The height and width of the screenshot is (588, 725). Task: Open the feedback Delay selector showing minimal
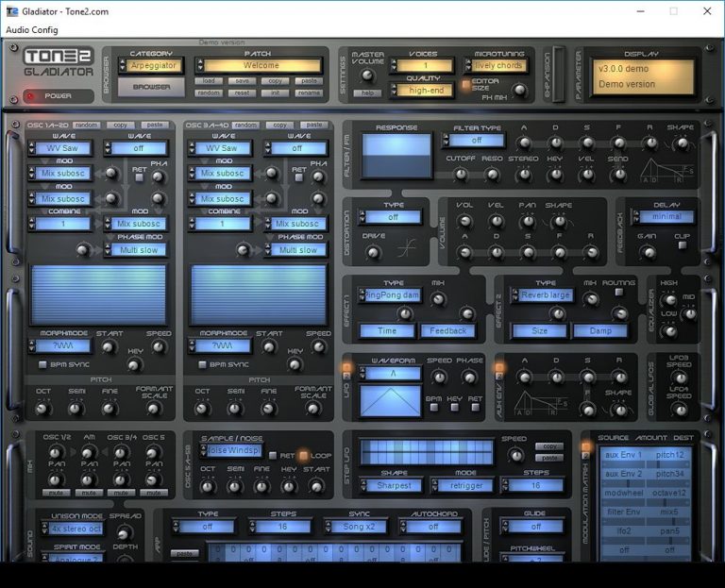coord(664,217)
